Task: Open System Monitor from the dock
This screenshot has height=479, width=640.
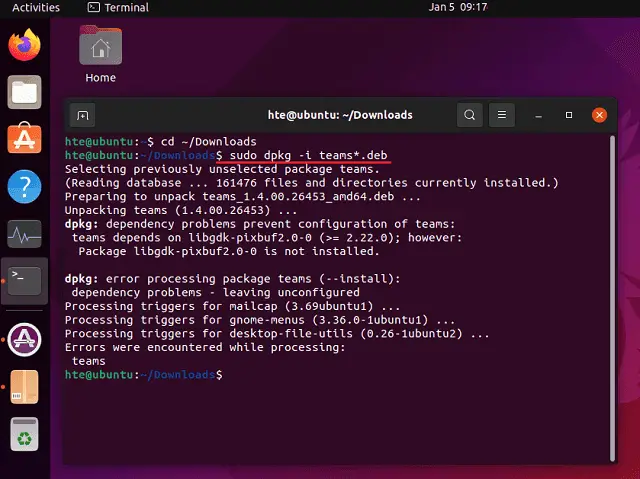Action: [24, 234]
